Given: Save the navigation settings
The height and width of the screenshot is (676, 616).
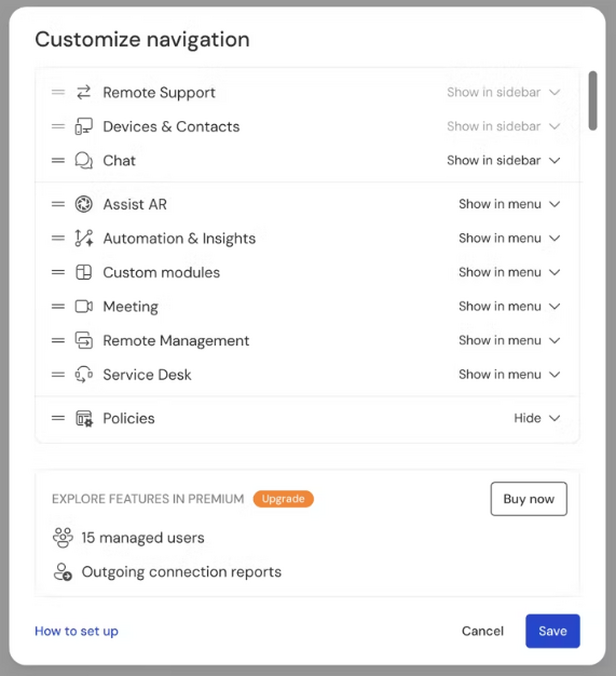Looking at the screenshot, I should pyautogui.click(x=553, y=631).
